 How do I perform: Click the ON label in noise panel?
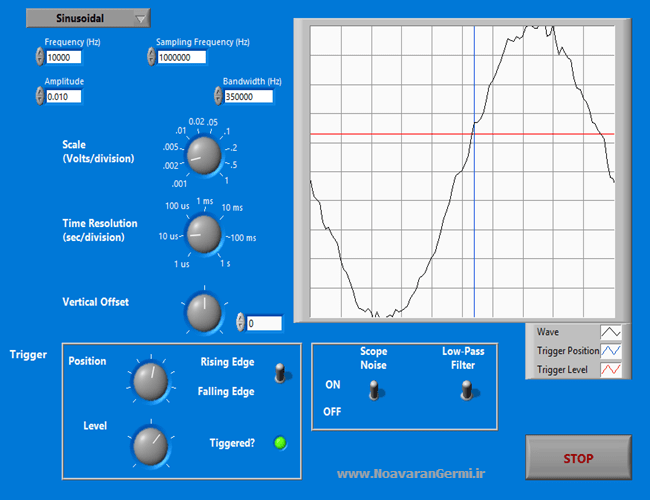(333, 385)
